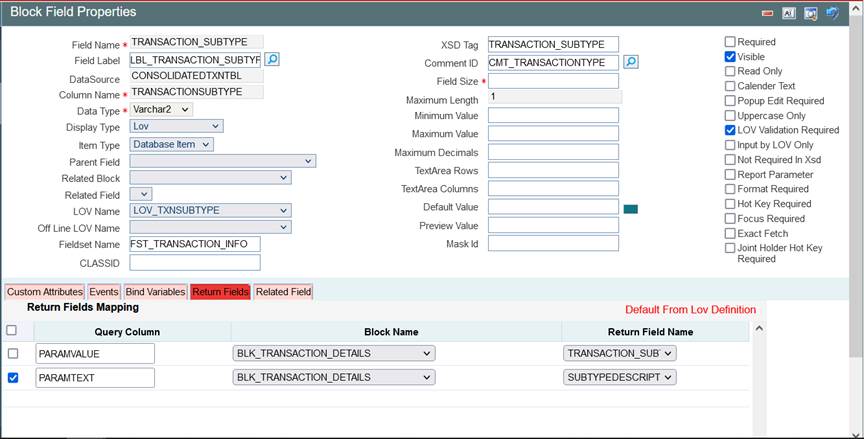The image size is (864, 439).
Task: Open the Related Field tab
Action: [x=283, y=292]
